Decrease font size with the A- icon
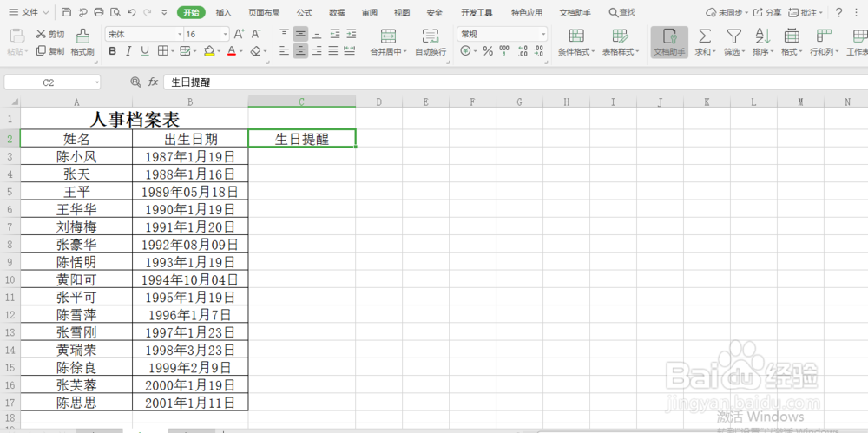868x433 pixels. click(x=256, y=35)
